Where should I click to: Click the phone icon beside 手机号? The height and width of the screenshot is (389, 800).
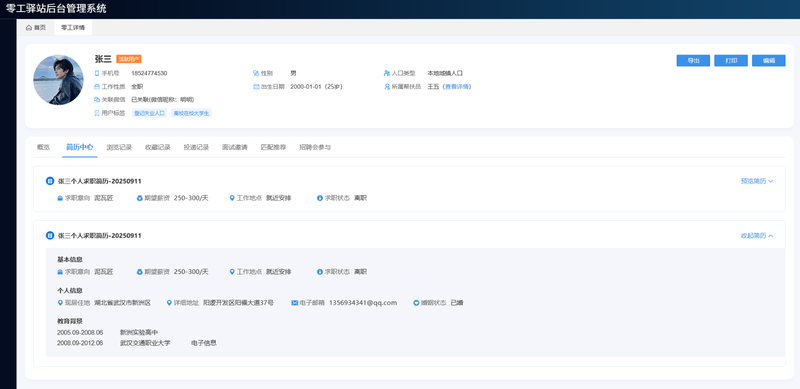point(97,74)
